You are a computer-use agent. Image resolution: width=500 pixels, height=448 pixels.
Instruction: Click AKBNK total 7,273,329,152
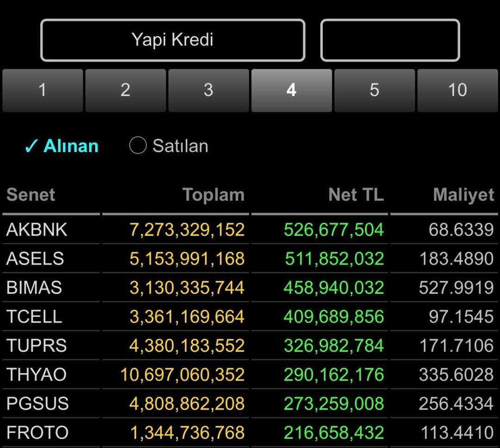187,230
